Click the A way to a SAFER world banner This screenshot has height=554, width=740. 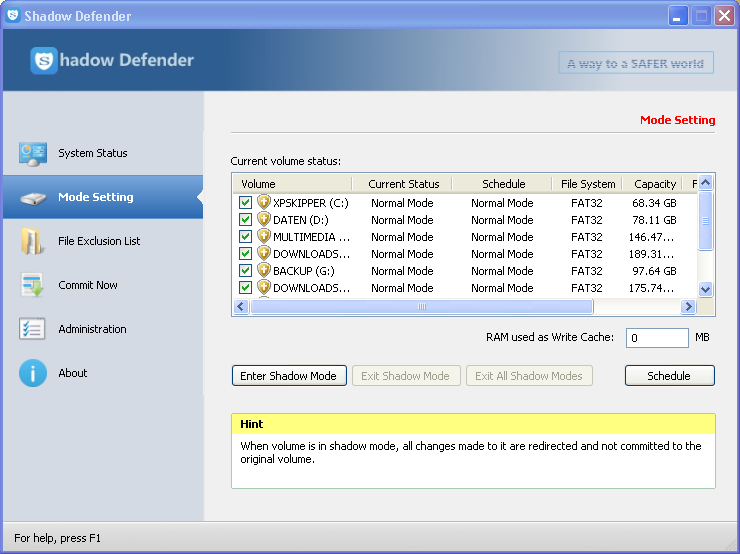pyautogui.click(x=636, y=63)
